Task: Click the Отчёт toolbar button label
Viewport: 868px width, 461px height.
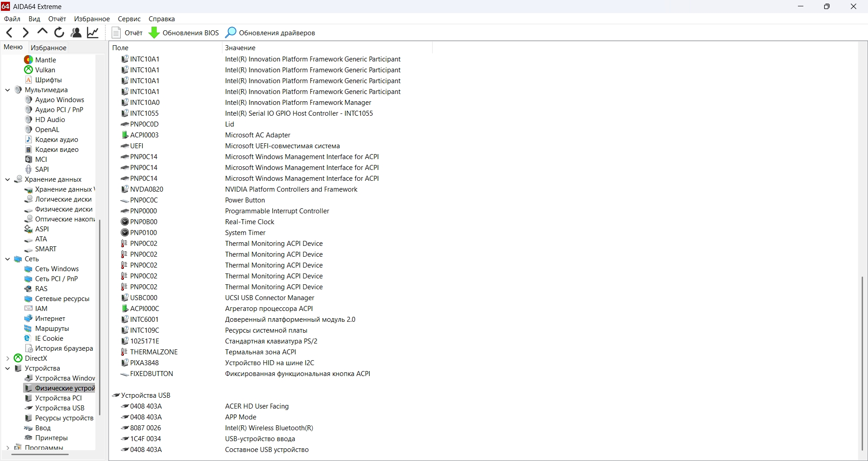Action: pos(133,33)
